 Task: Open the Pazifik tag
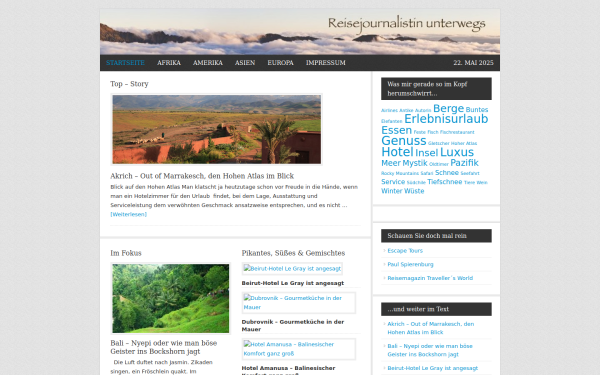pos(465,163)
